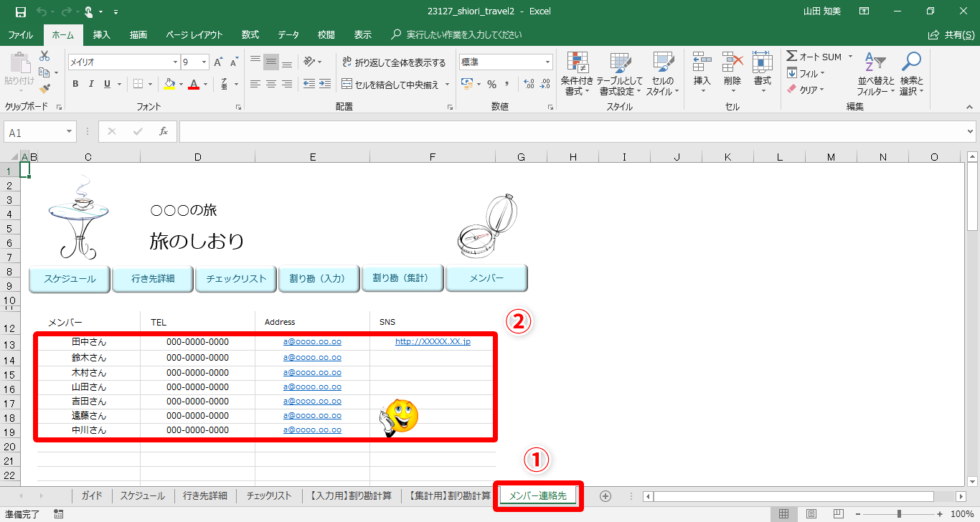
Task: Toggle 折り返して全体を表示する wrap text
Action: pyautogui.click(x=394, y=62)
